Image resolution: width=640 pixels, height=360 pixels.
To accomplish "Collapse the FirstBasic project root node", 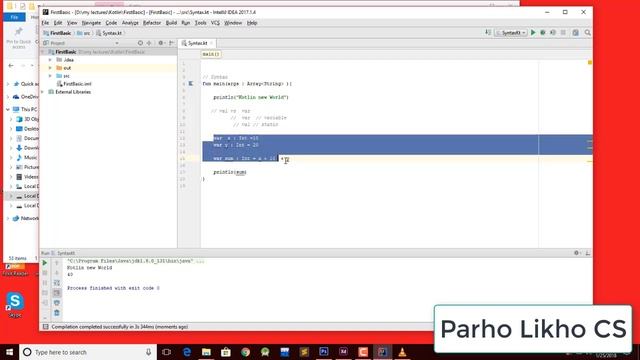I will 43,52.
